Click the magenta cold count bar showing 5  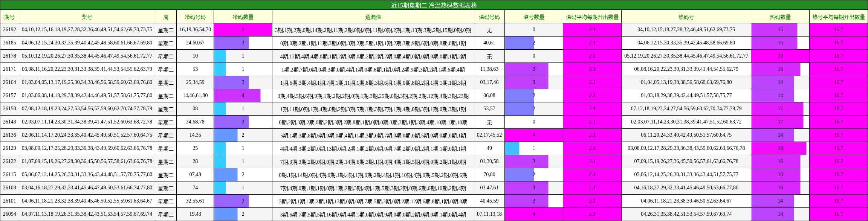tap(243, 30)
